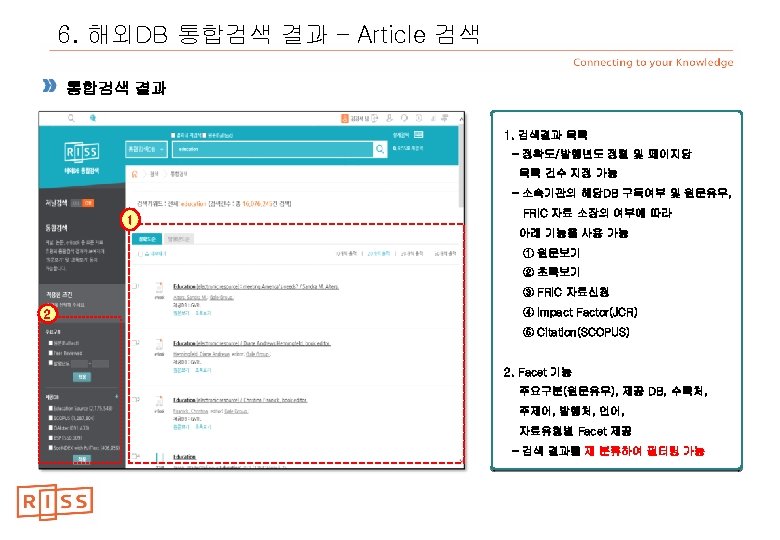Click the publication year start field

click(80, 363)
